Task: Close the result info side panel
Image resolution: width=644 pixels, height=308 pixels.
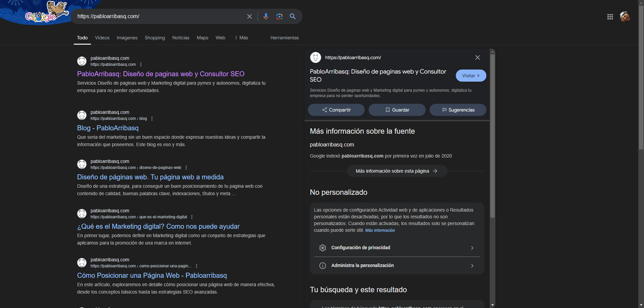Action: coord(478,57)
